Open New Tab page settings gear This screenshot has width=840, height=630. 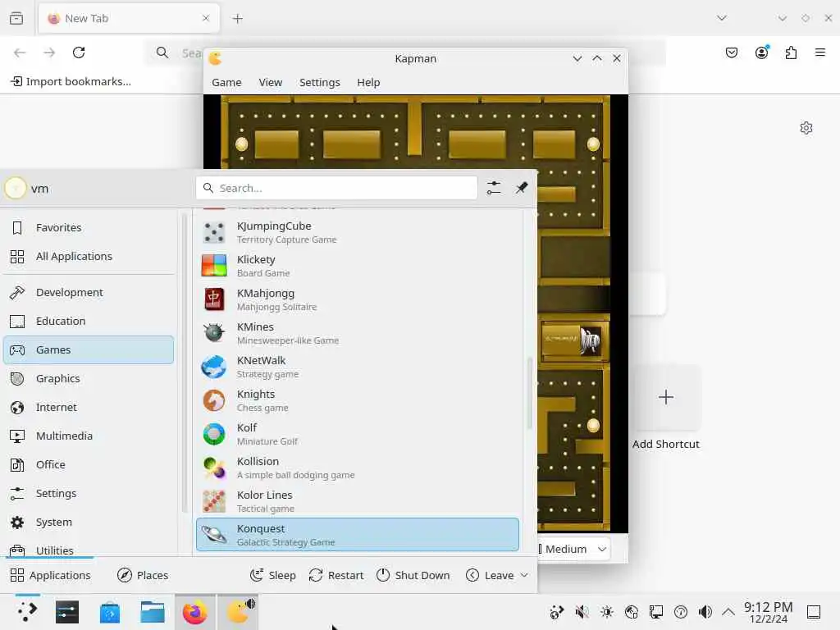pos(806,128)
